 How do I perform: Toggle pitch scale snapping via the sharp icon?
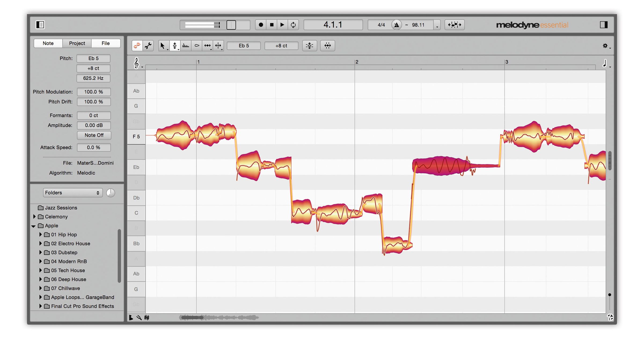[147, 318]
